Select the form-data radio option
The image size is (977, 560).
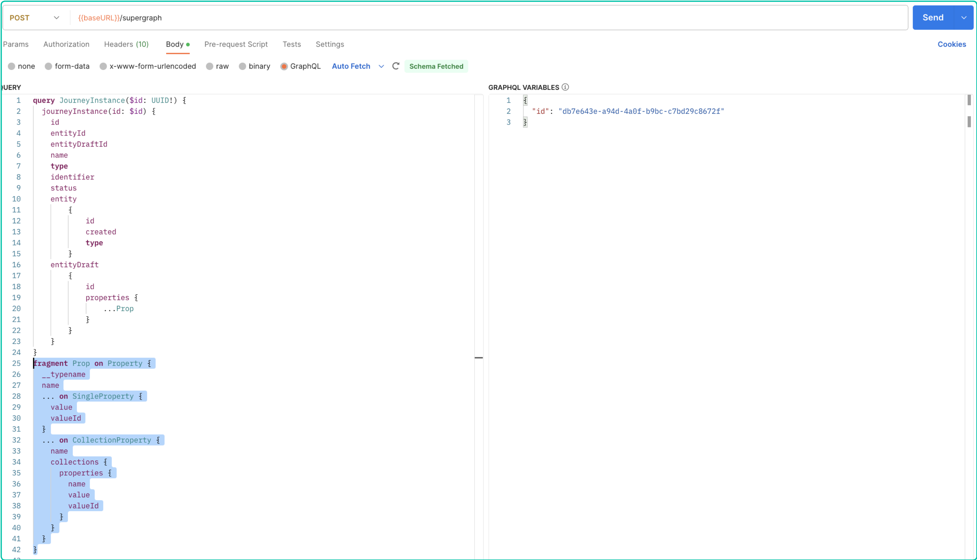48,66
